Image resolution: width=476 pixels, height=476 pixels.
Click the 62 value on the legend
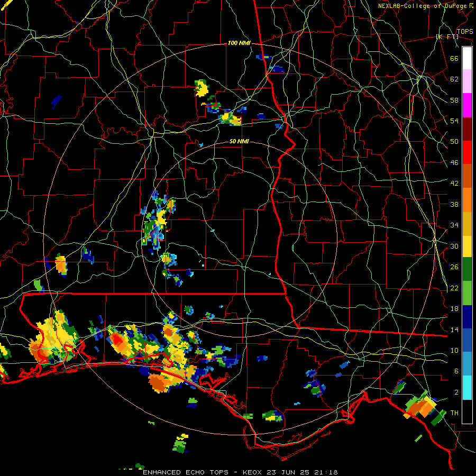[454, 79]
